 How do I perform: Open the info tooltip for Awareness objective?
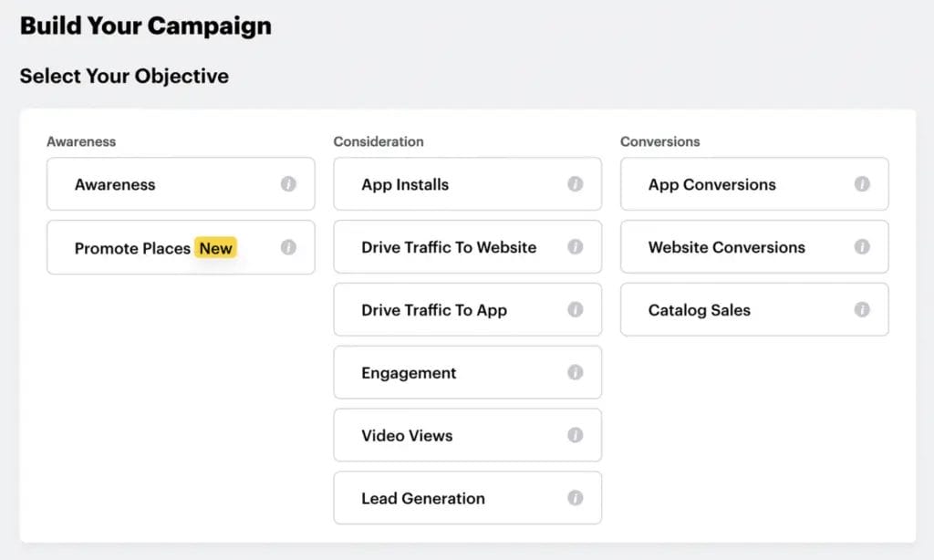[289, 183]
